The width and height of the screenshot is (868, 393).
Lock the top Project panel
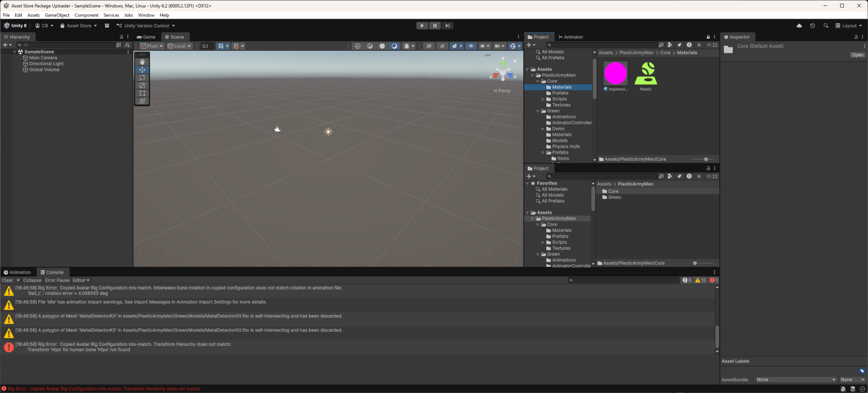click(x=708, y=37)
